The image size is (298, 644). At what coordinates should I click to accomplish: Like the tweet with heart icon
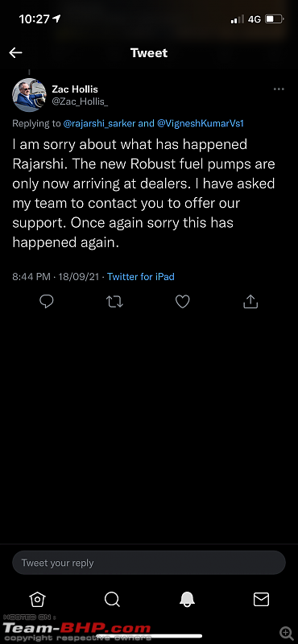(x=183, y=302)
